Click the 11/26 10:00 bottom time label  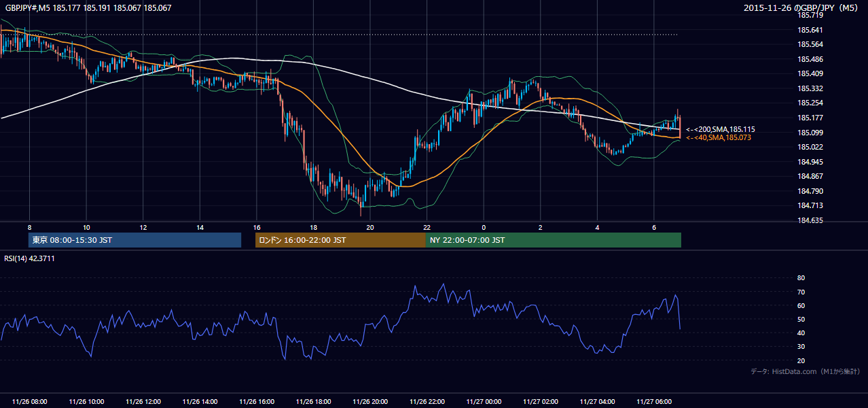coord(86,402)
